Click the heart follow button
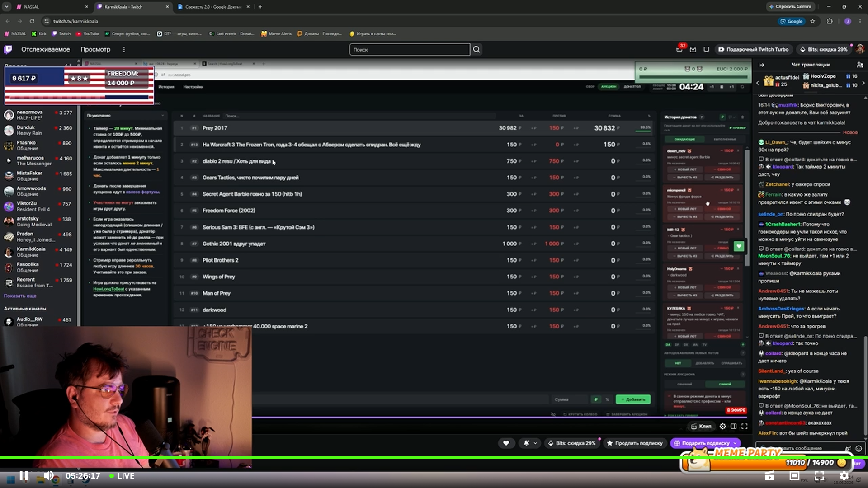This screenshot has height=488, width=868. tap(506, 443)
